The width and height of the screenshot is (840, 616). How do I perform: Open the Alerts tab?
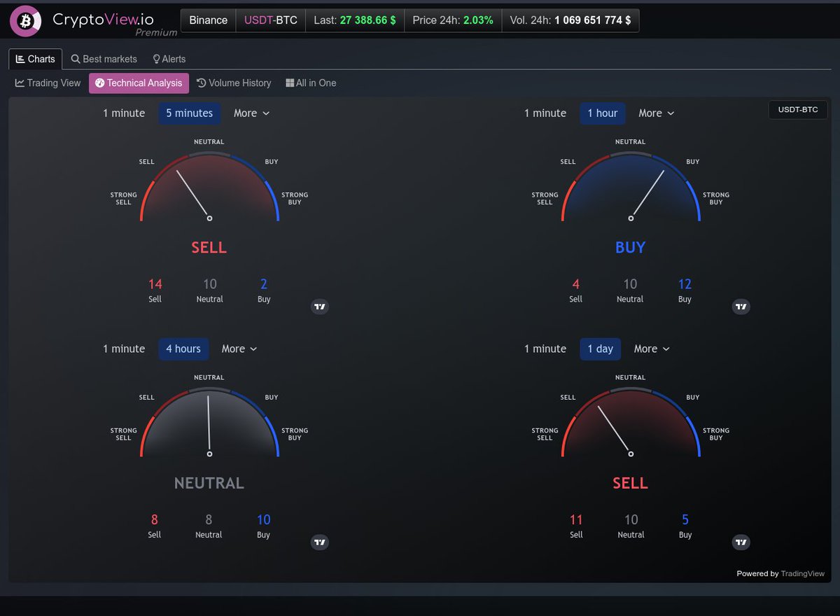coord(169,59)
